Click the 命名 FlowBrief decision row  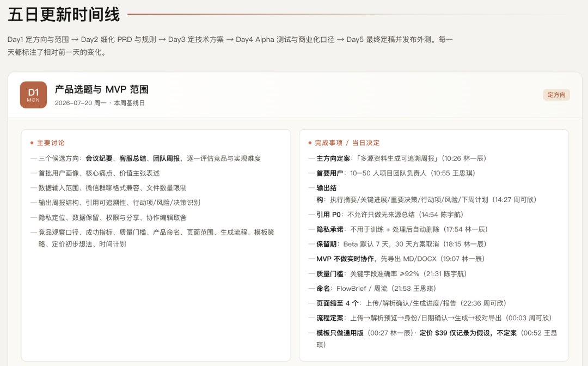pyautogui.click(x=372, y=288)
